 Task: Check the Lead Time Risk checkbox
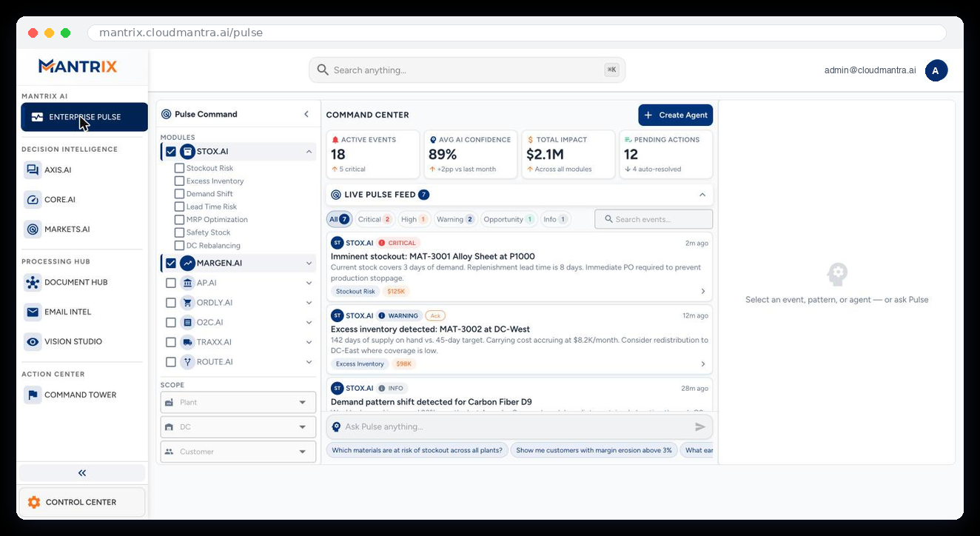tap(179, 207)
